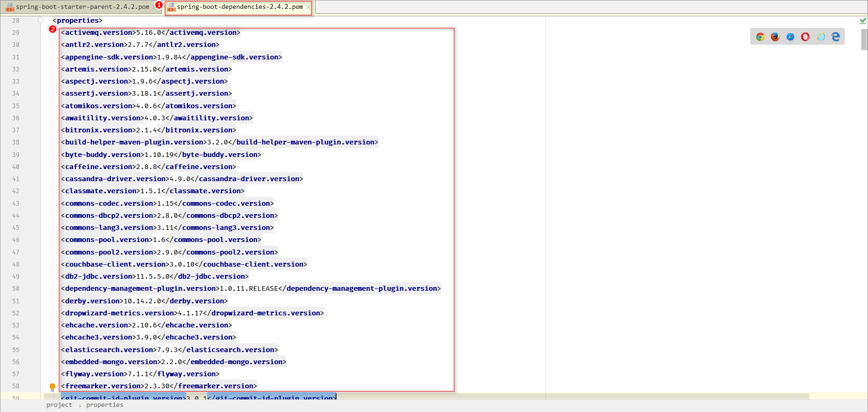Close the spring-boot-dependencies-2.4.2.pom tab
Image resolution: width=868 pixels, height=412 pixels.
(x=308, y=7)
